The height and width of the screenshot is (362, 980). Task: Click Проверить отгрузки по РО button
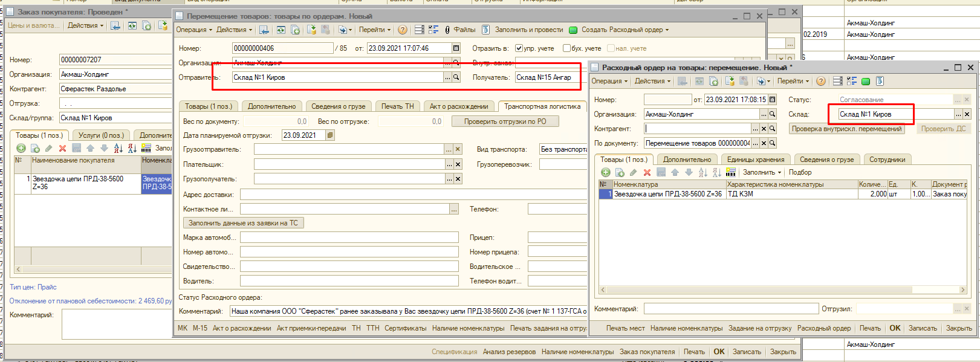(505, 121)
